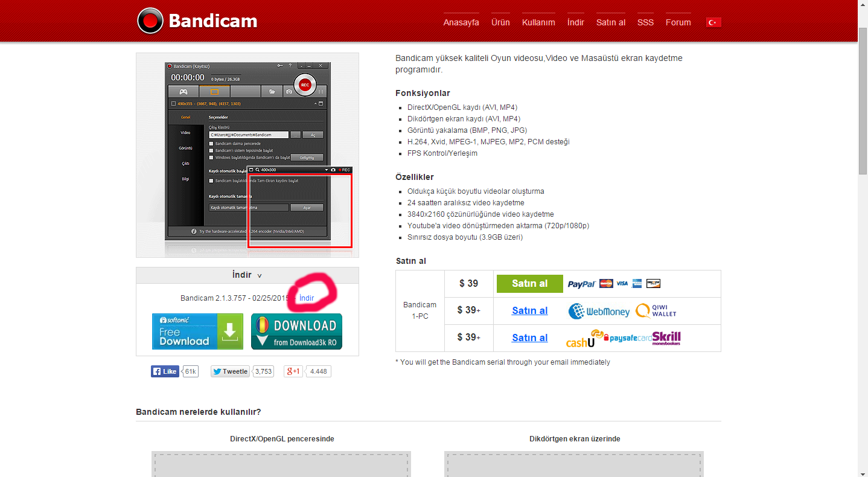Click the $ 39 price without plus sign
The height and width of the screenshot is (477, 868).
(x=469, y=284)
